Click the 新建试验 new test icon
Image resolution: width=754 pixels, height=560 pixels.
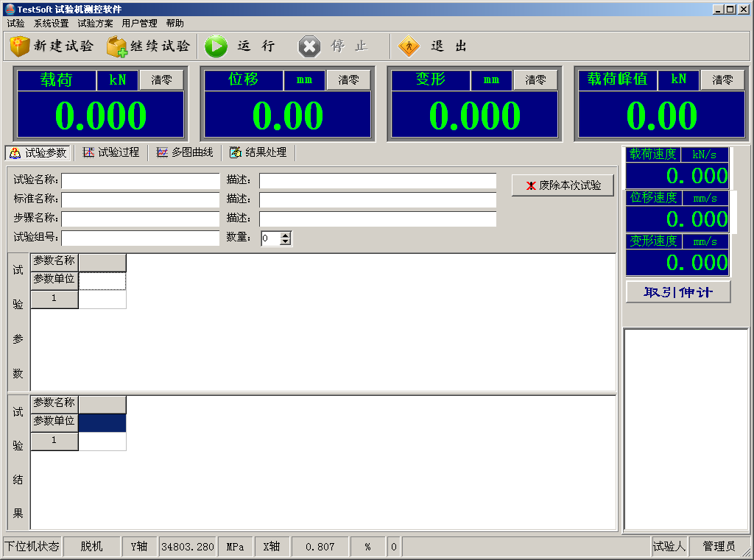20,46
